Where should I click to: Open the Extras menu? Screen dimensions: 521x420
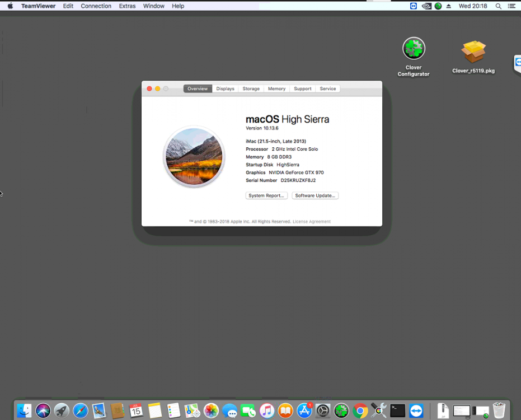[x=127, y=6]
